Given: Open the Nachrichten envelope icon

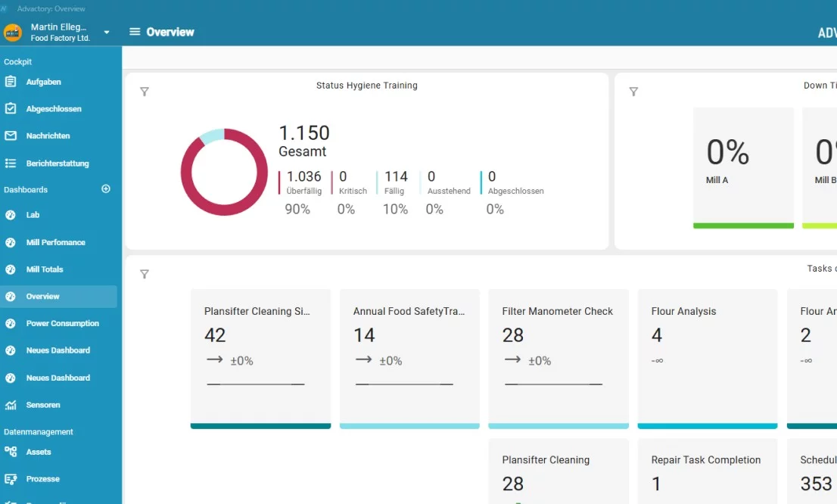Looking at the screenshot, I should [x=10, y=135].
